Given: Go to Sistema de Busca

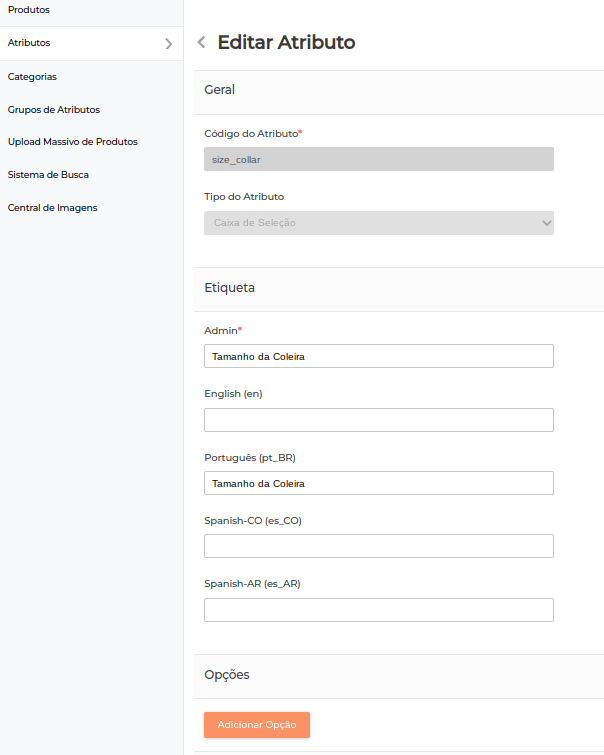Looking at the screenshot, I should tap(48, 175).
